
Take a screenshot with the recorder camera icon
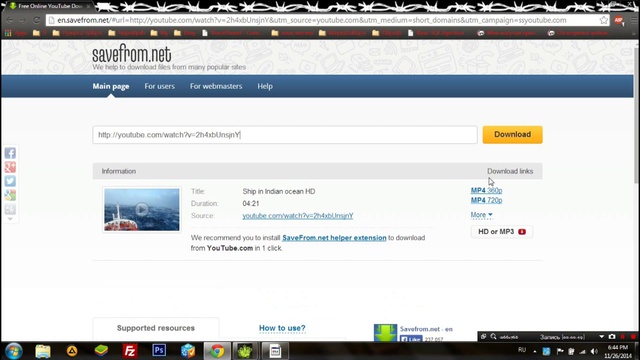click(612, 337)
